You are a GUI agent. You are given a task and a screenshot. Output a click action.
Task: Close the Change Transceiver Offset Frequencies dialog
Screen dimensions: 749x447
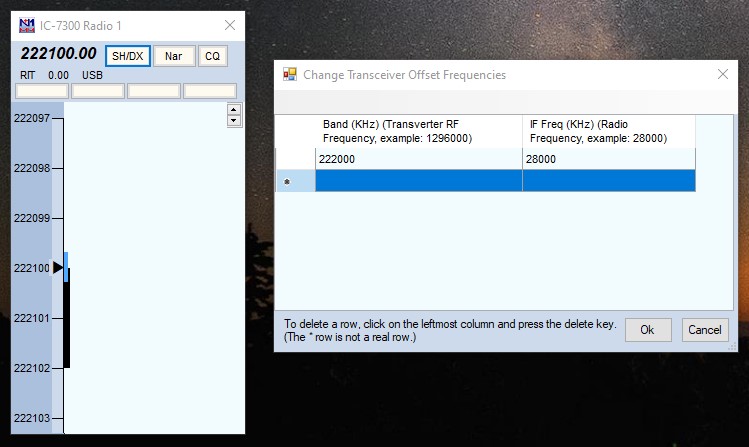pyautogui.click(x=723, y=74)
